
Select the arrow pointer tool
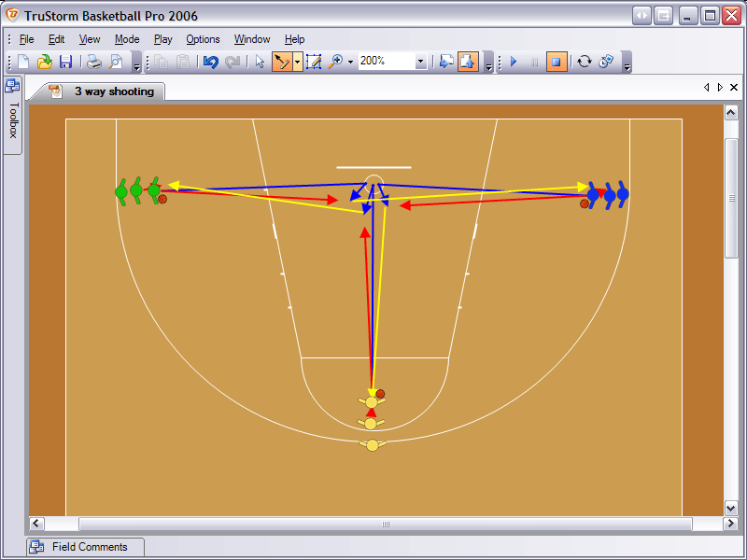point(259,62)
